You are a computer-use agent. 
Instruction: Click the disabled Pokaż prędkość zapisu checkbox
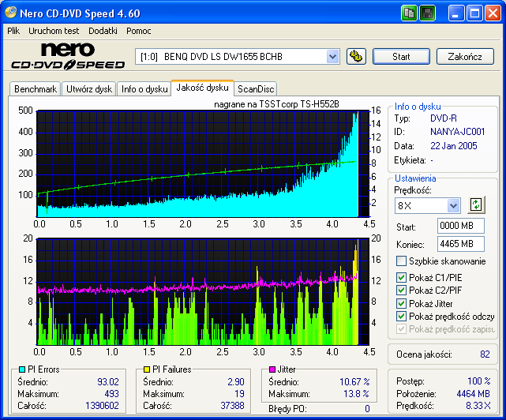click(401, 329)
